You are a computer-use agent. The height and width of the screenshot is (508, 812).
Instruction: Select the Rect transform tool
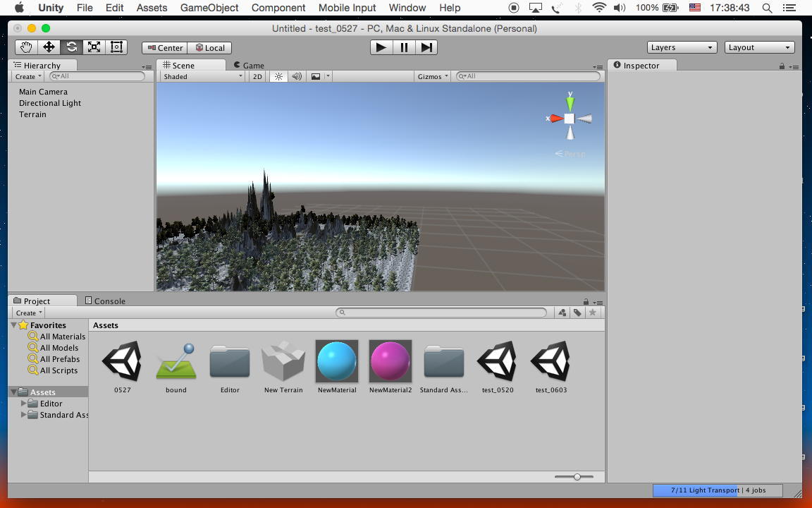pos(116,47)
